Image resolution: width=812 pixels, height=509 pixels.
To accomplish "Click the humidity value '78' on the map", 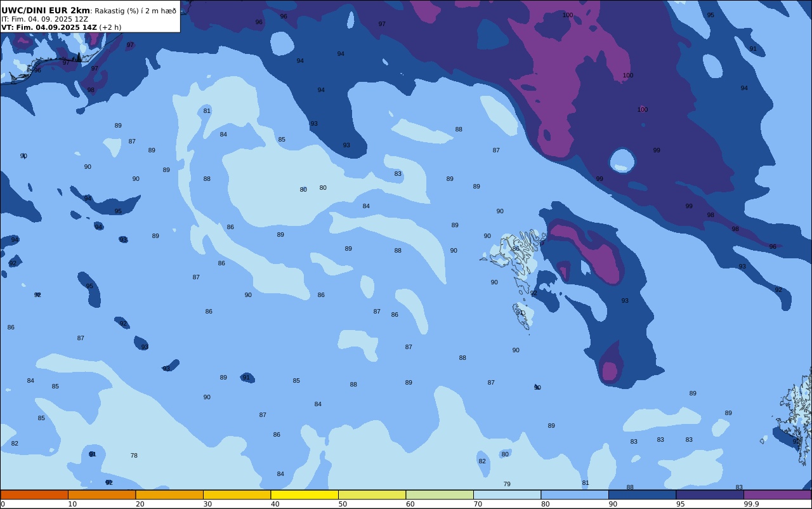I will [x=134, y=456].
